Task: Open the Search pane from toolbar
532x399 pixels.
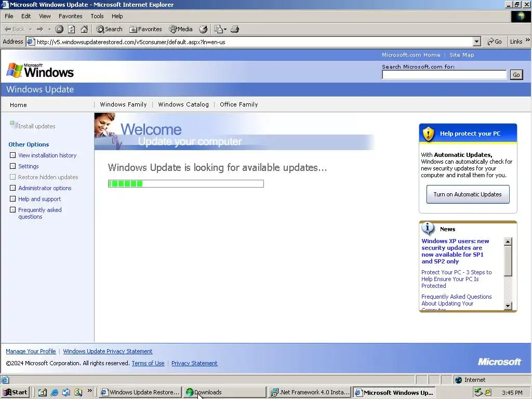Action: tap(109, 29)
